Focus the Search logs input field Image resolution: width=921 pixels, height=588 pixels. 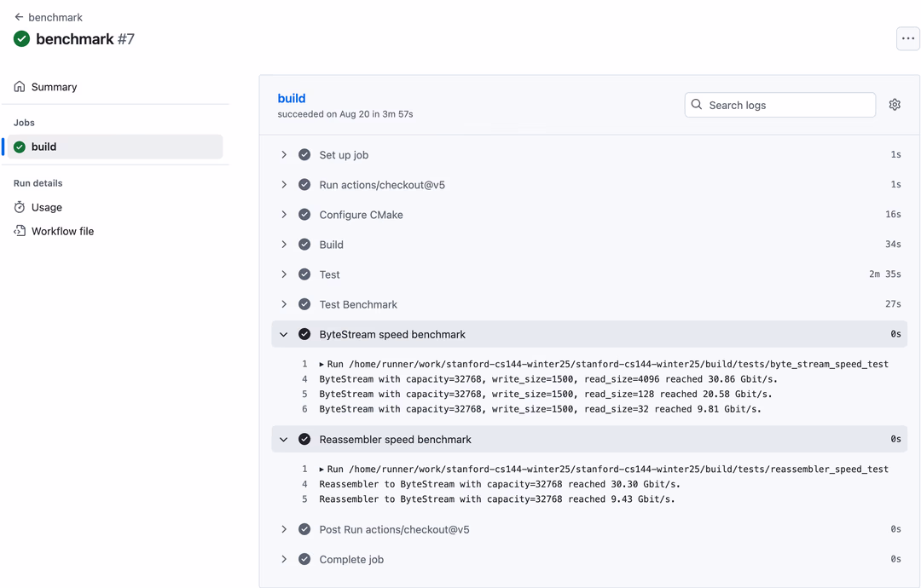[x=780, y=105]
